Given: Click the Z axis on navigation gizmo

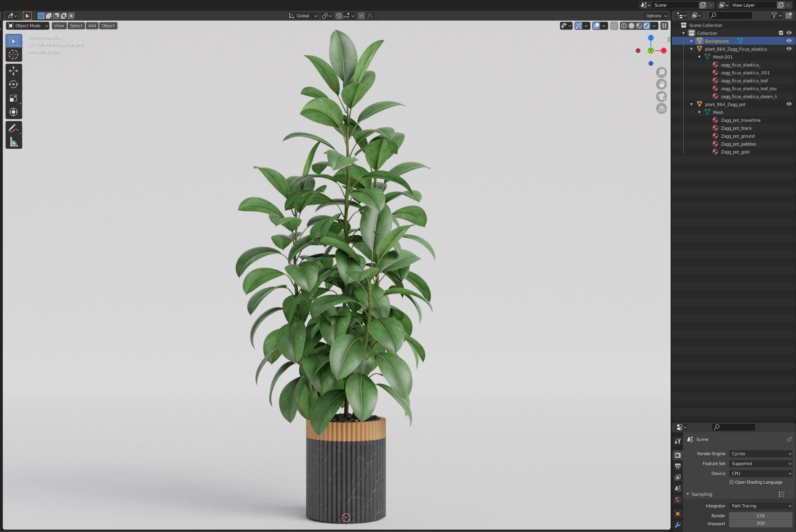Looking at the screenshot, I should click(x=650, y=38).
